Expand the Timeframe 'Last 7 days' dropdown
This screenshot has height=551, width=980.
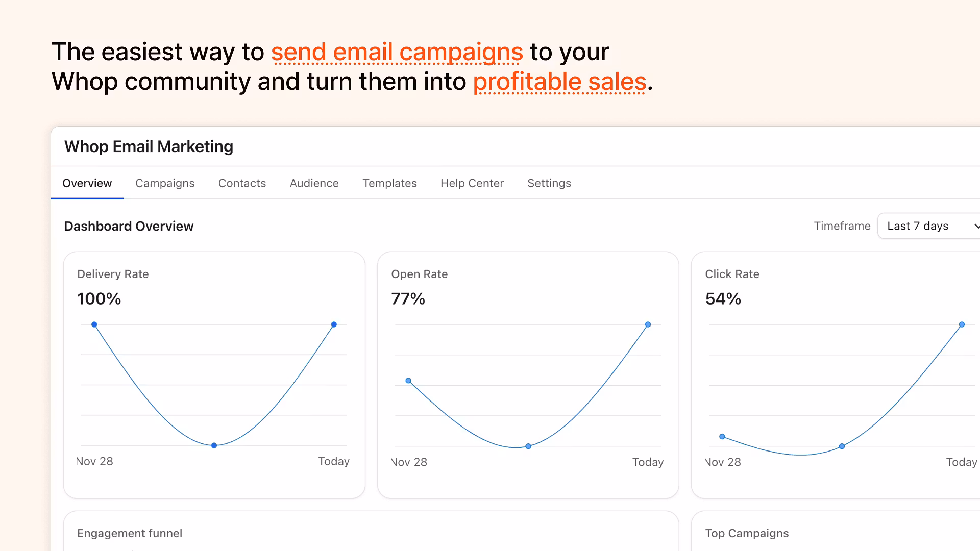929,226
